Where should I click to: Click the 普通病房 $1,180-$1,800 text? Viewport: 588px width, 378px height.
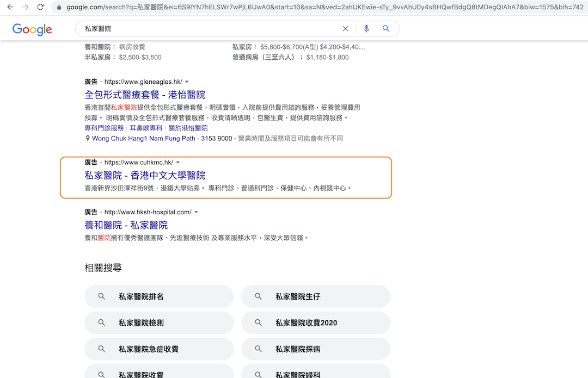[291, 57]
